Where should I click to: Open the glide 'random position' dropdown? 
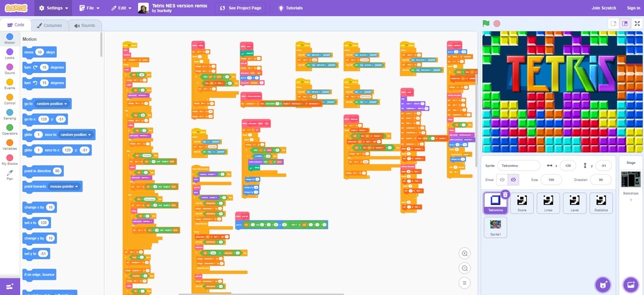click(x=76, y=135)
